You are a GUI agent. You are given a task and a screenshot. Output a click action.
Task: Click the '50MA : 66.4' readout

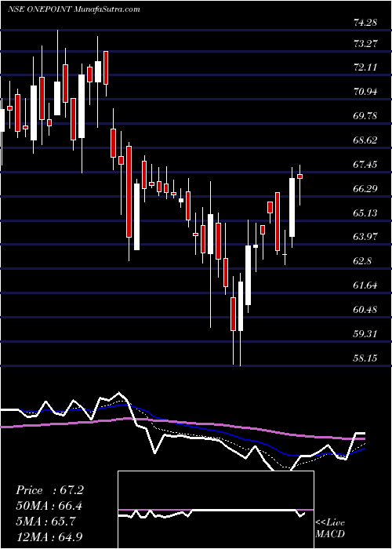point(51,506)
